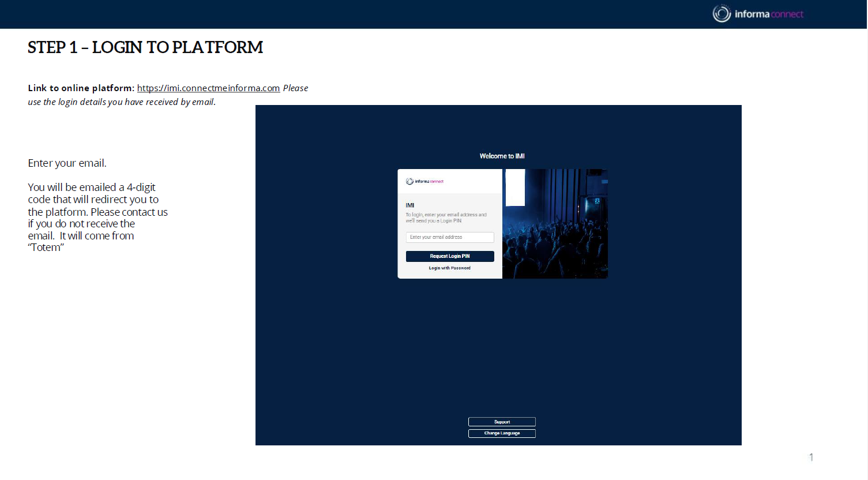Click the 'Enter your email address' field

pos(449,237)
